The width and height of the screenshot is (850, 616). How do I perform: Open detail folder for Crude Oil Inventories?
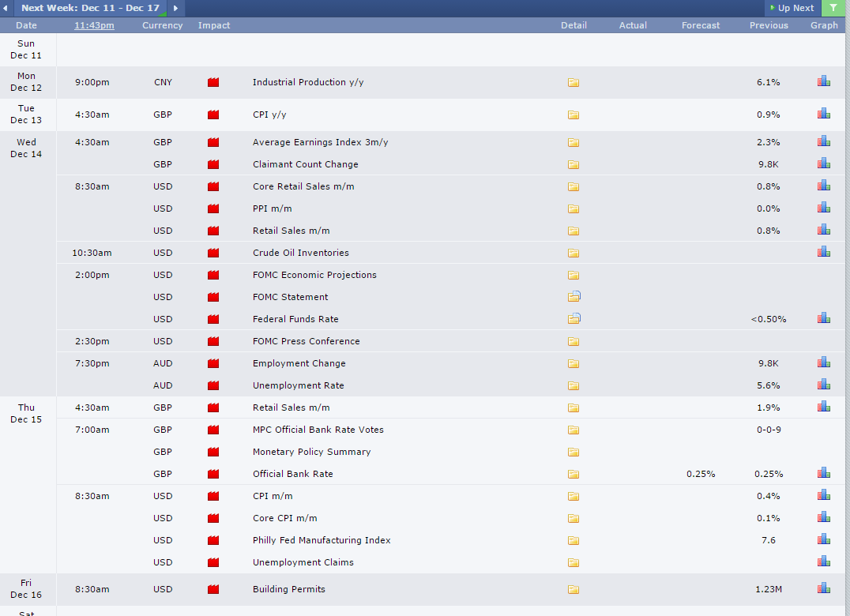point(574,253)
